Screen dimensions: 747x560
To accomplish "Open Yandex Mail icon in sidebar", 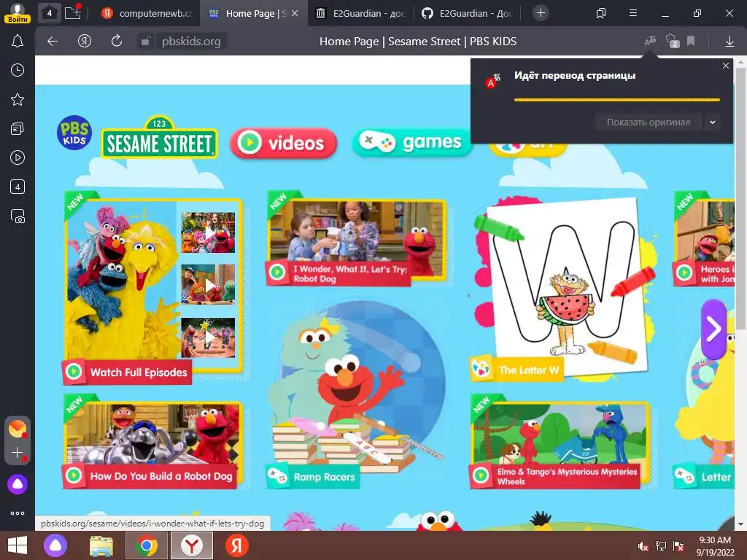I will pyautogui.click(x=18, y=429).
